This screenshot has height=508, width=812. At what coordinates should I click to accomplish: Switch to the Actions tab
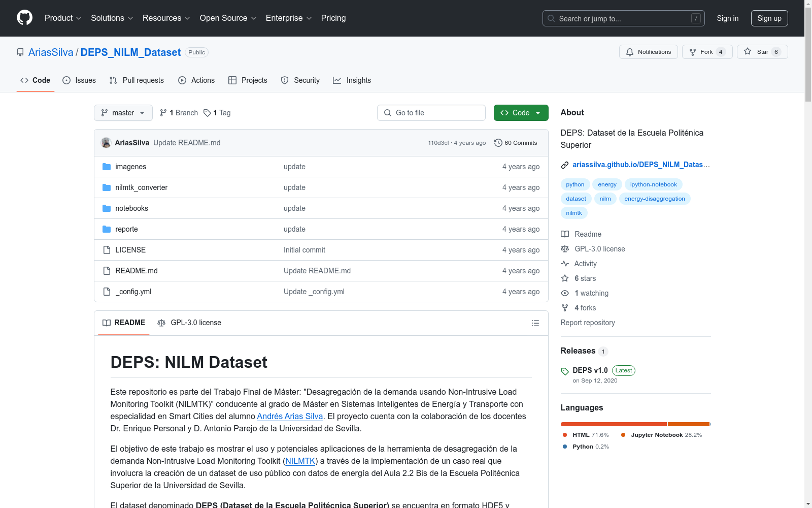[x=196, y=80]
